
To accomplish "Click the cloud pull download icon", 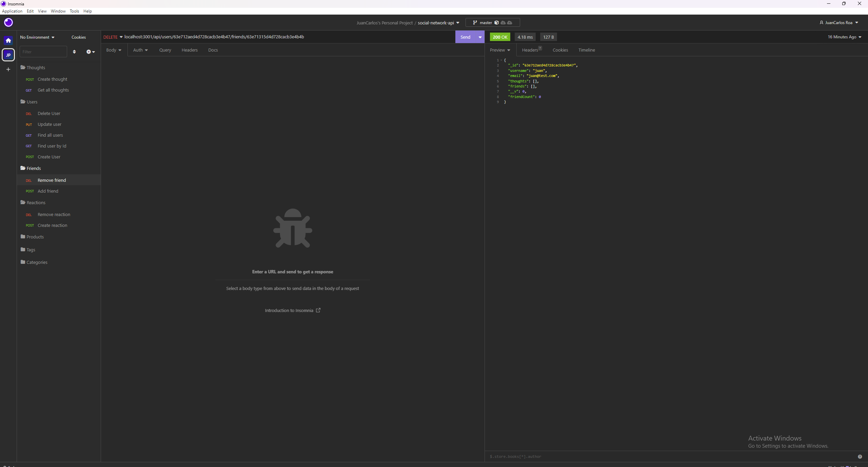I will click(x=502, y=22).
